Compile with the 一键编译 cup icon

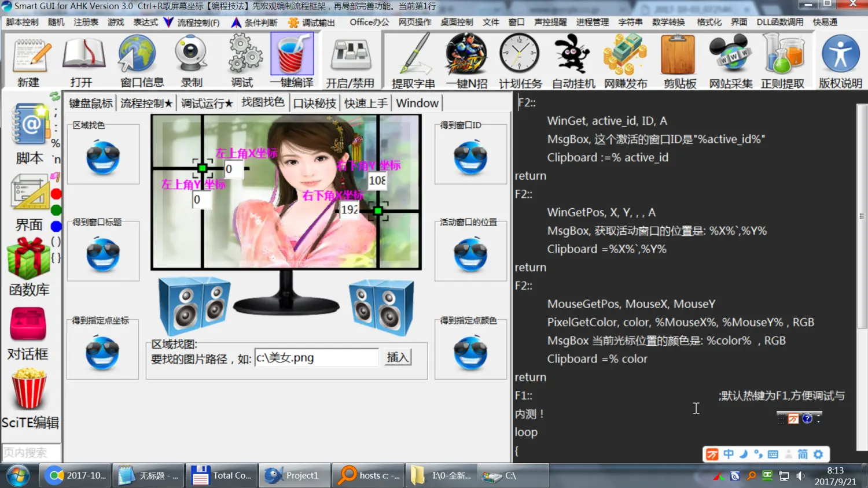[x=292, y=54]
